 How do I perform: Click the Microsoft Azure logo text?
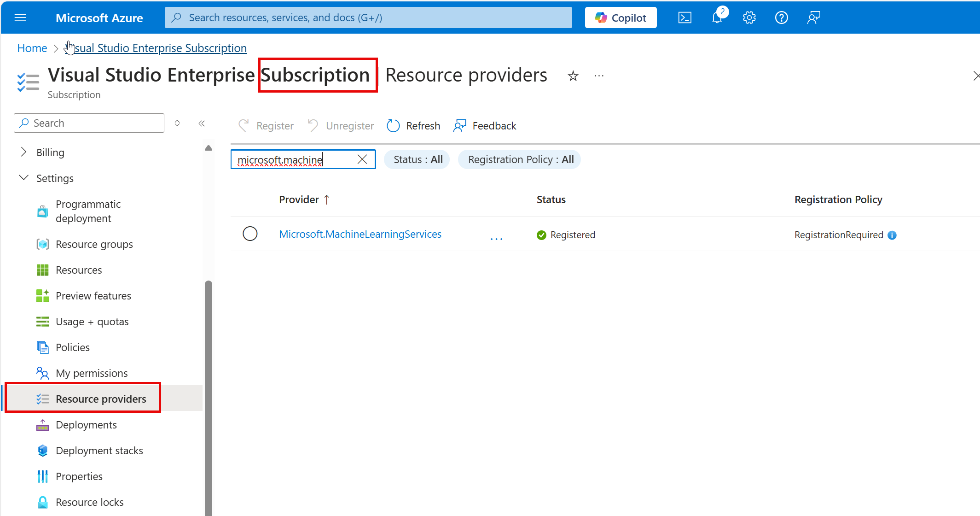[99, 18]
